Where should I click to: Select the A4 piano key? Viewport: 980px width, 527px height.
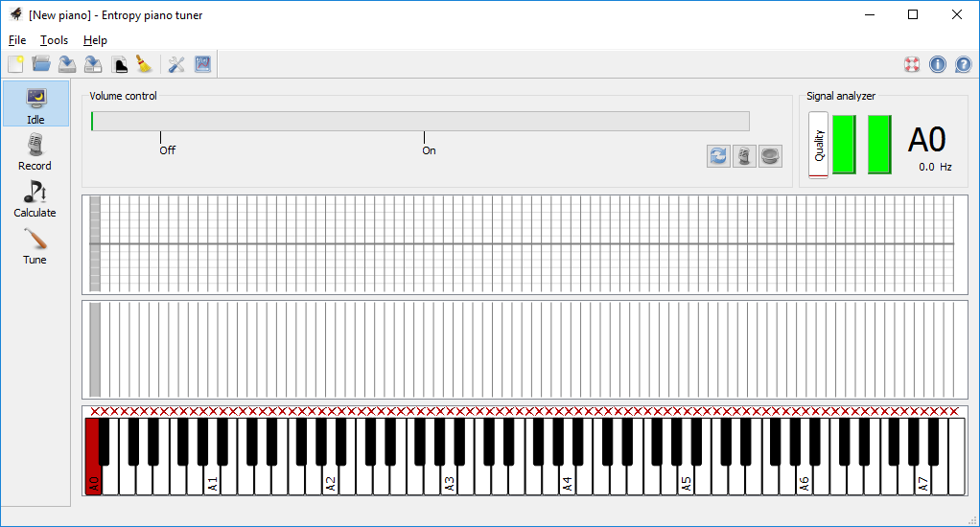click(x=568, y=481)
